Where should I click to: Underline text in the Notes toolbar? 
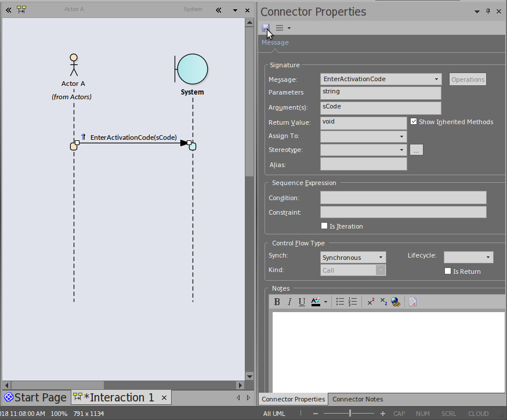click(x=302, y=302)
